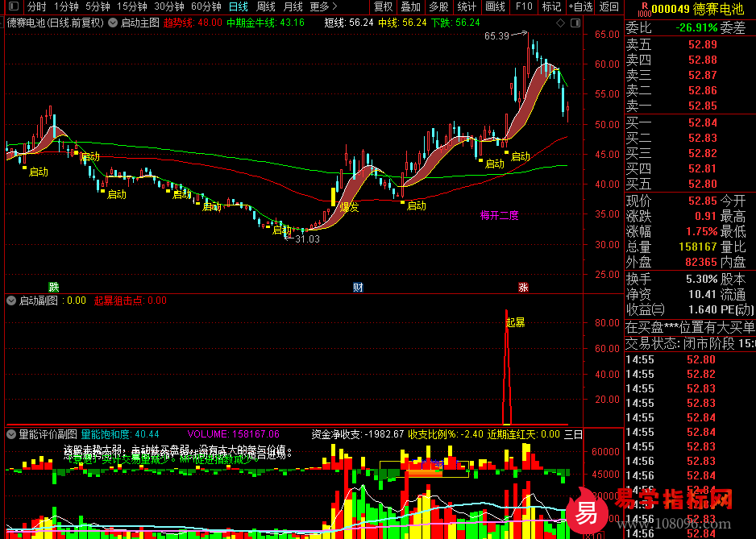Click the red 涨 marker icon
The width and height of the screenshot is (756, 539).
coord(523,288)
